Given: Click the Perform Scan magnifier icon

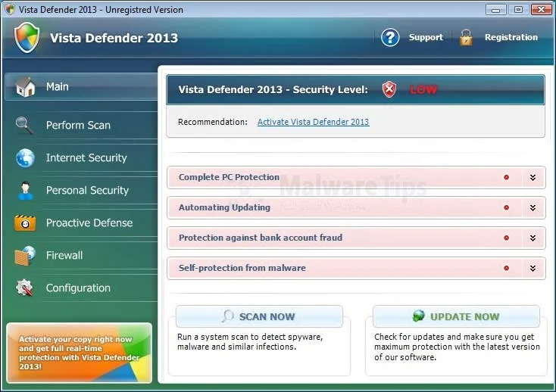Looking at the screenshot, I should 24,126.
